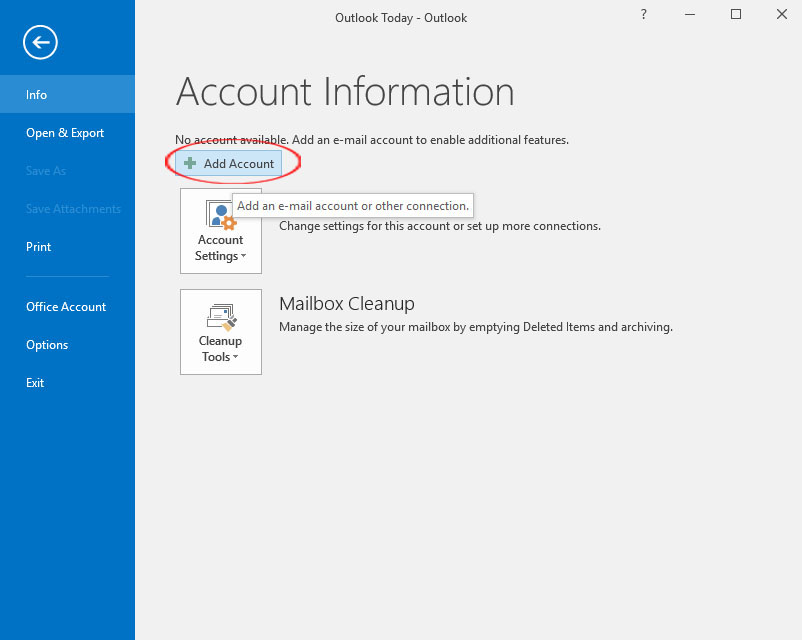
Task: Click 'Change settings for this account' text
Action: [x=440, y=226]
